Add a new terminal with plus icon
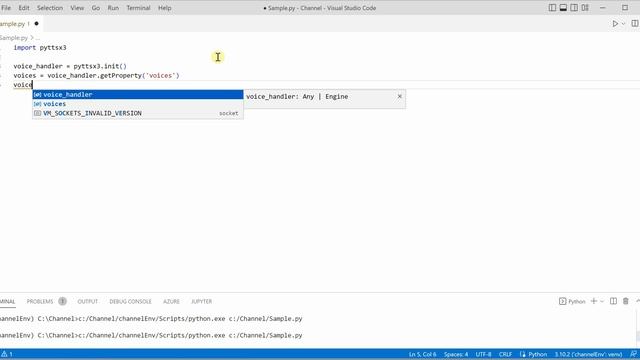 coord(594,301)
